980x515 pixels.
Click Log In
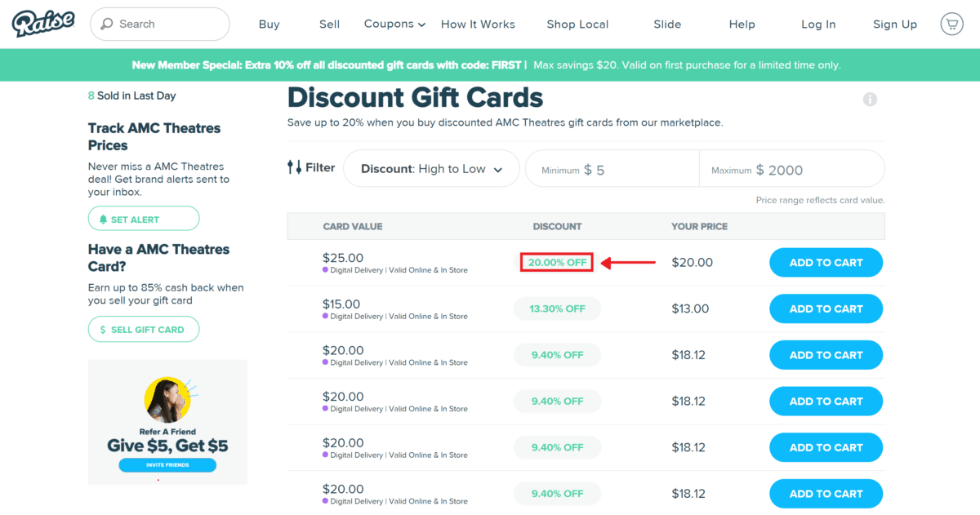(818, 24)
